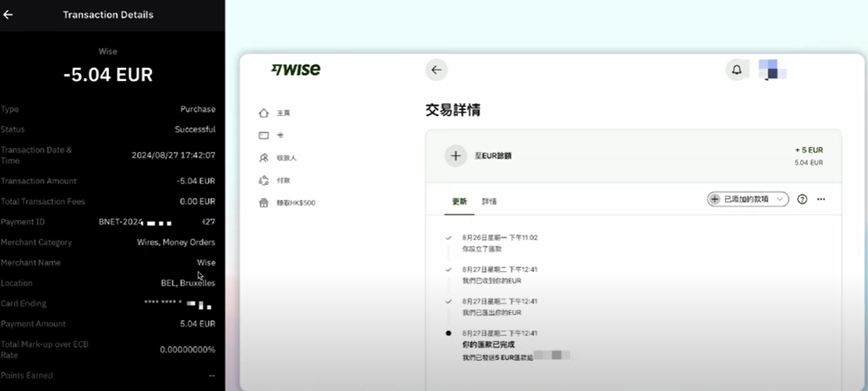Viewport: 868px width, 391px height.
Task: Click the 0.00 EUR transaction fees value
Action: click(198, 202)
